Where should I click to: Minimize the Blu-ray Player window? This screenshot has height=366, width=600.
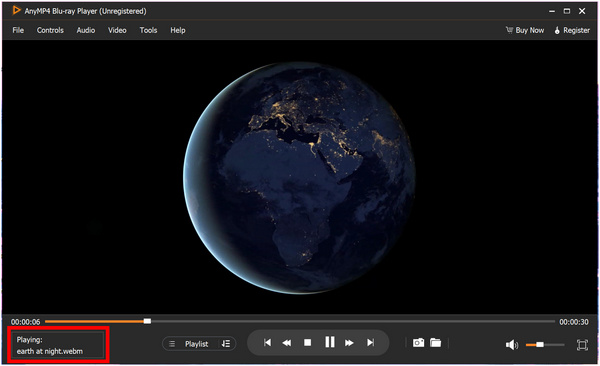(552, 11)
